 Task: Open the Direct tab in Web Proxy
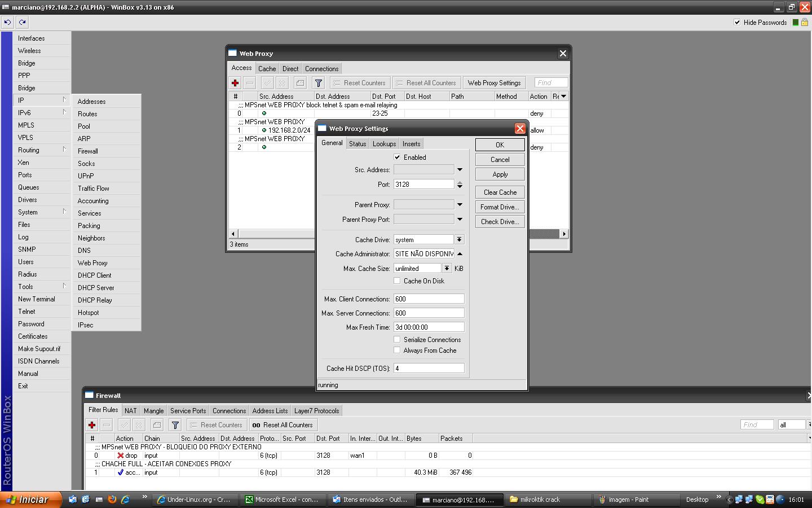point(290,69)
